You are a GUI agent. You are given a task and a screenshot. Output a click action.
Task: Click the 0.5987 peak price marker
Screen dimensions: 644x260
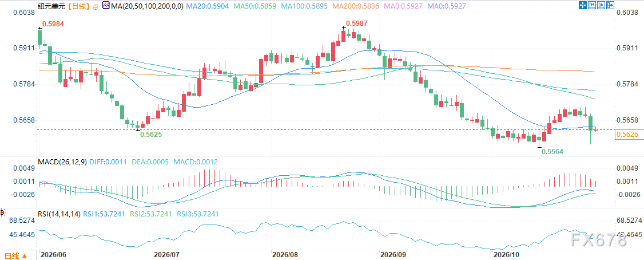coord(356,23)
